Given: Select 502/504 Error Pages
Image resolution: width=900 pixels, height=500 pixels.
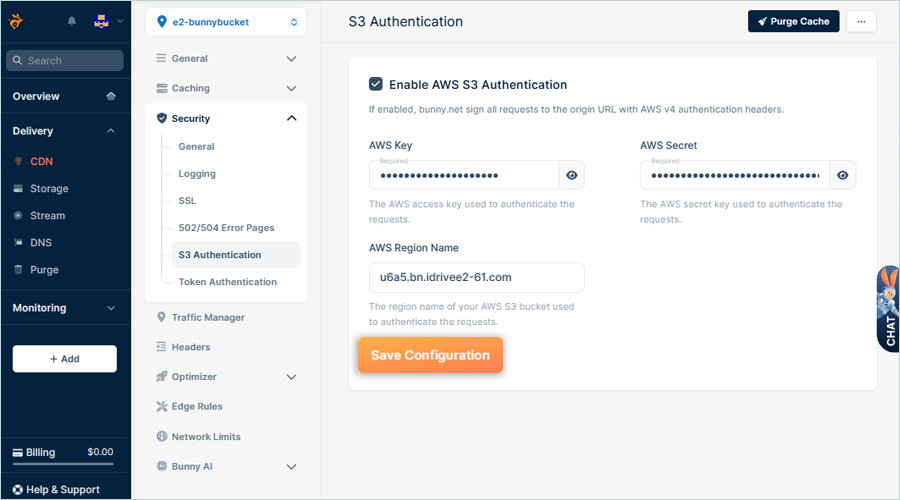Looking at the screenshot, I should [x=226, y=227].
